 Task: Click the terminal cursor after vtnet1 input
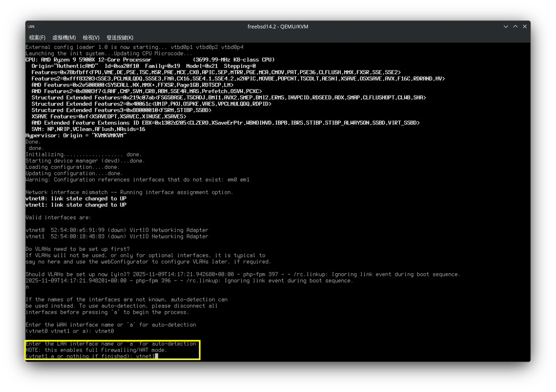pos(157,356)
